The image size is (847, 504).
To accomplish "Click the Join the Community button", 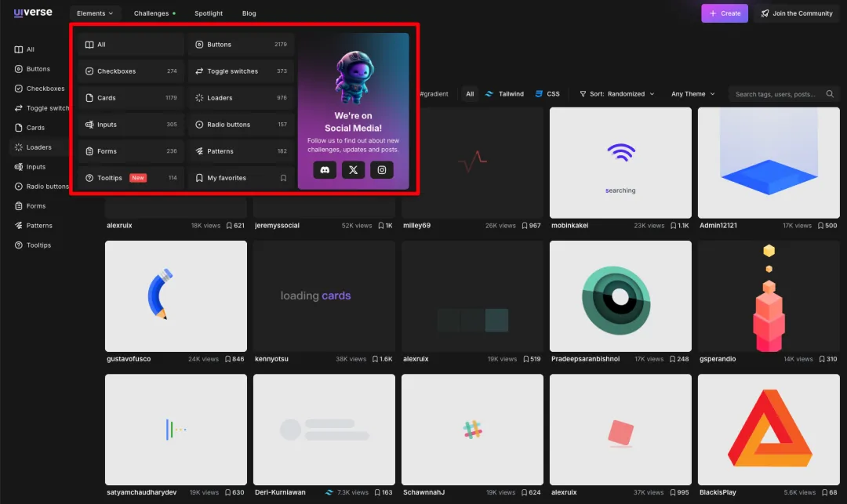I will coord(796,13).
